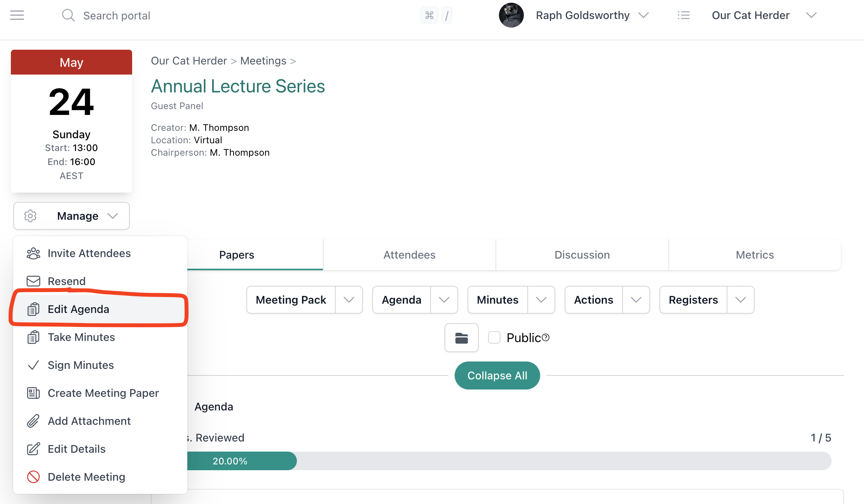This screenshot has height=504, width=865.
Task: Click the Resend envelope icon
Action: click(x=33, y=281)
